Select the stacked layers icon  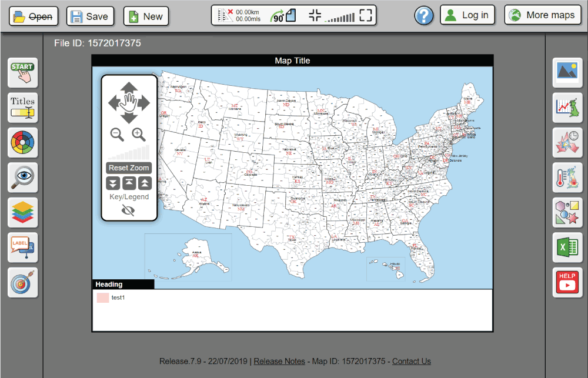(x=22, y=212)
